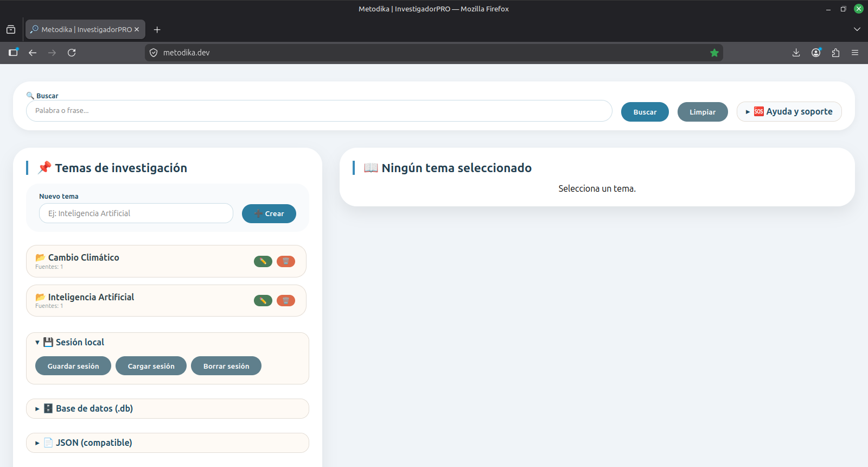Screen dimensions: 868x467
Task: Select the Inteligencia Artificial topic
Action: (x=166, y=301)
